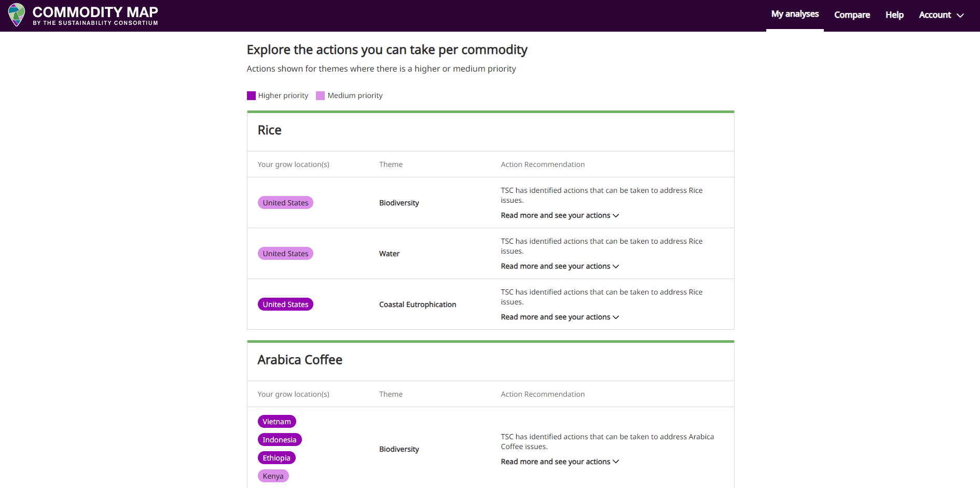Click Biodiversity theme in Arabica Coffee table
980x488 pixels.
[x=399, y=449]
